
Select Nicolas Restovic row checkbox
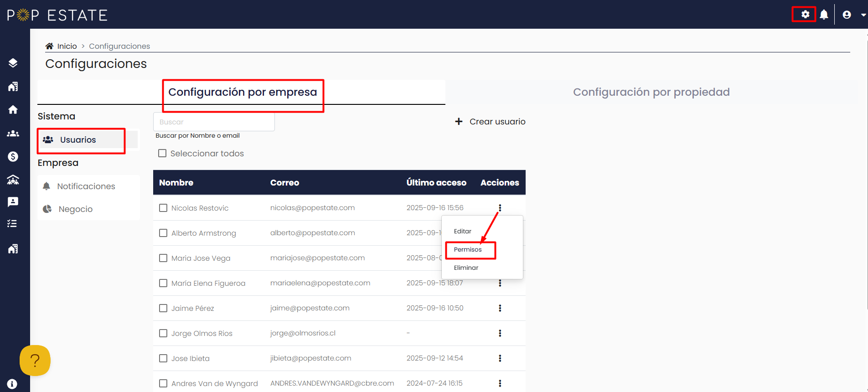click(x=163, y=208)
